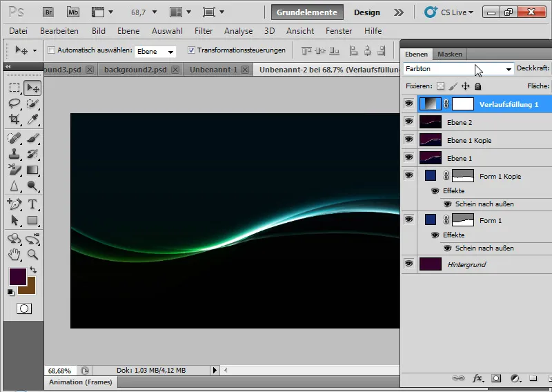Select the Rectangle shape tool

tap(32, 220)
